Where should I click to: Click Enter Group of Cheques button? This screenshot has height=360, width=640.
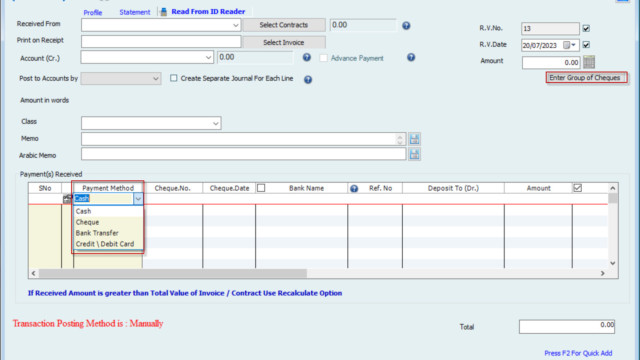click(586, 78)
